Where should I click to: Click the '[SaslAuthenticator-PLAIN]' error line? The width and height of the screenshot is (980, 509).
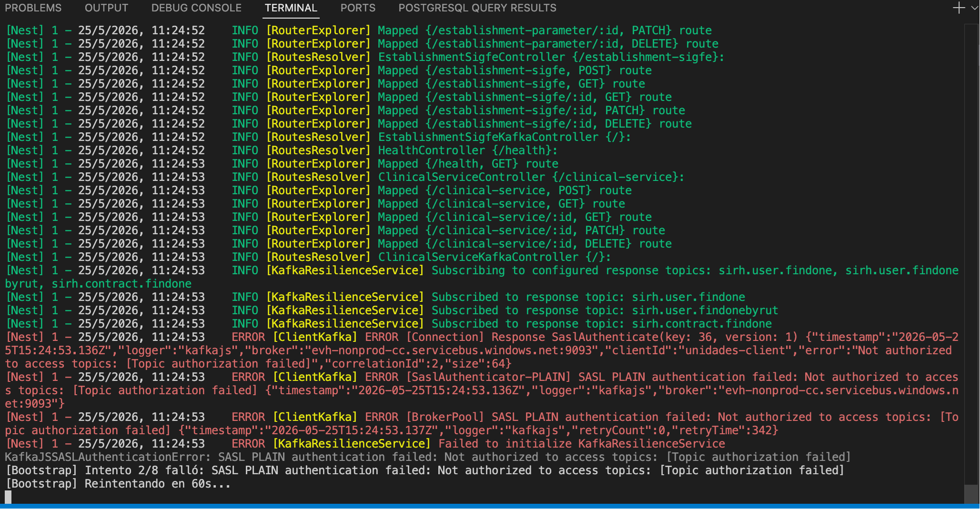point(482,390)
